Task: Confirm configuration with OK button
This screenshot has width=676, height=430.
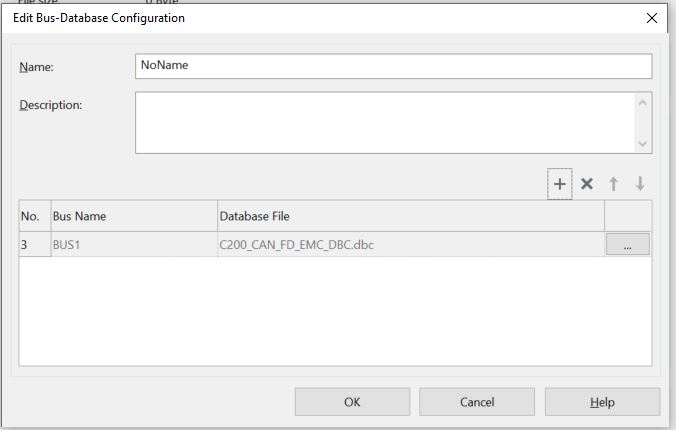Action: 352,402
